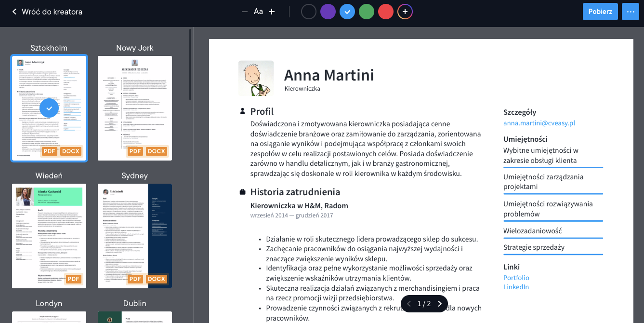The image size is (644, 323).
Task: Select the Sydney template thumbnail
Action: [x=135, y=236]
